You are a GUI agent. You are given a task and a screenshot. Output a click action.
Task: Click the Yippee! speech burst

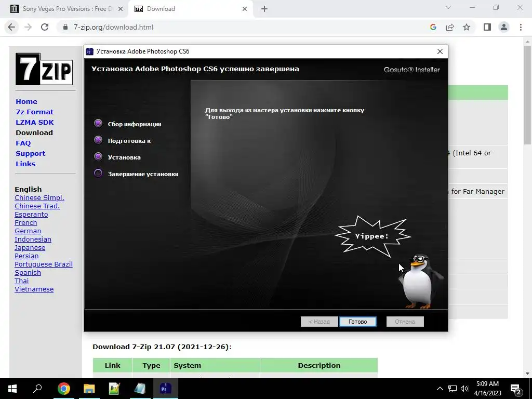[372, 236]
